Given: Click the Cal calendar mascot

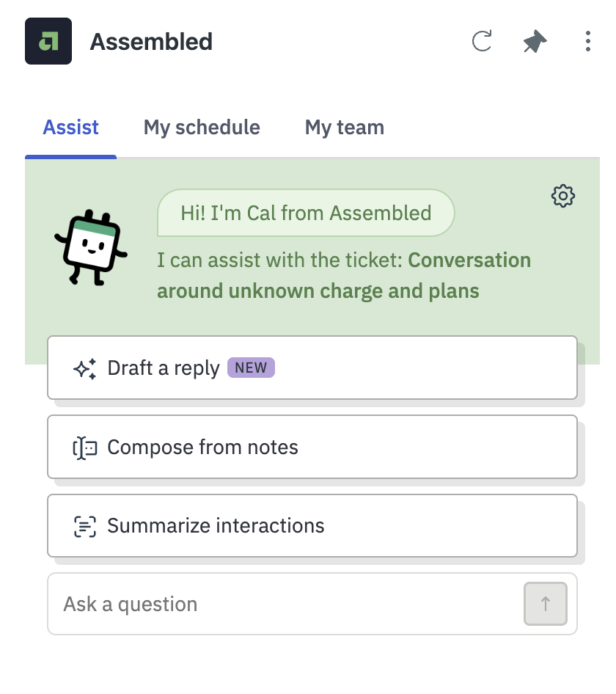Looking at the screenshot, I should pyautogui.click(x=91, y=247).
